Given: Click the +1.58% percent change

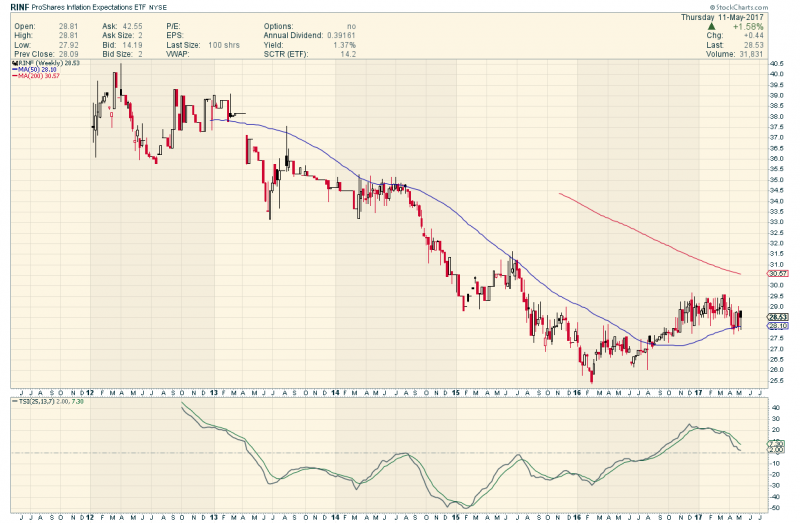Looking at the screenshot, I should tap(748, 26).
